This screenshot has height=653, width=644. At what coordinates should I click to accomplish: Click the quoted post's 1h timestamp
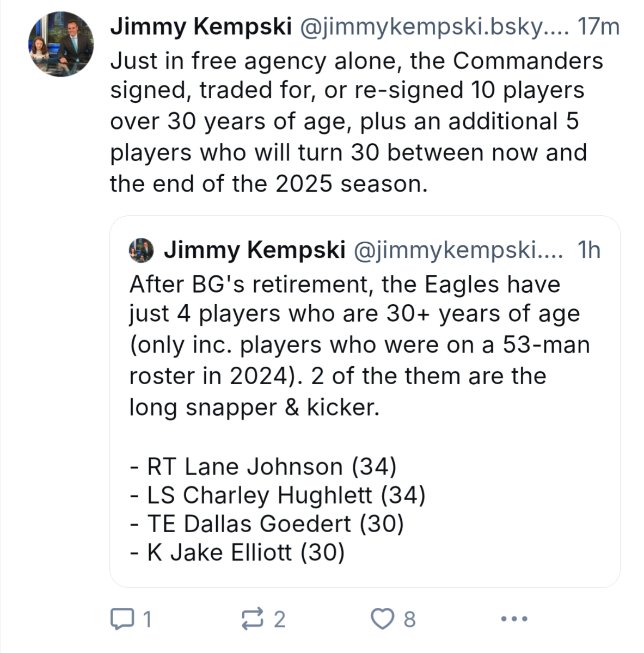pyautogui.click(x=589, y=250)
